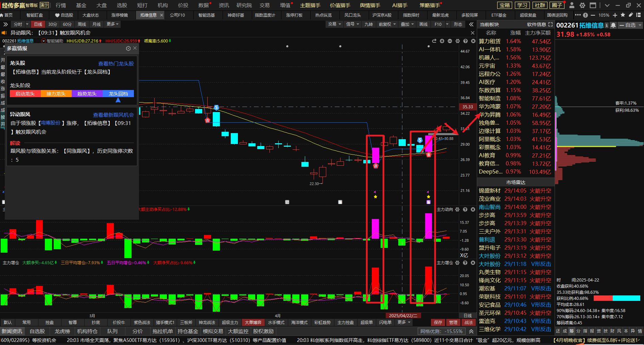
Task: Close the 多赢情报 panel
Action: click(135, 48)
